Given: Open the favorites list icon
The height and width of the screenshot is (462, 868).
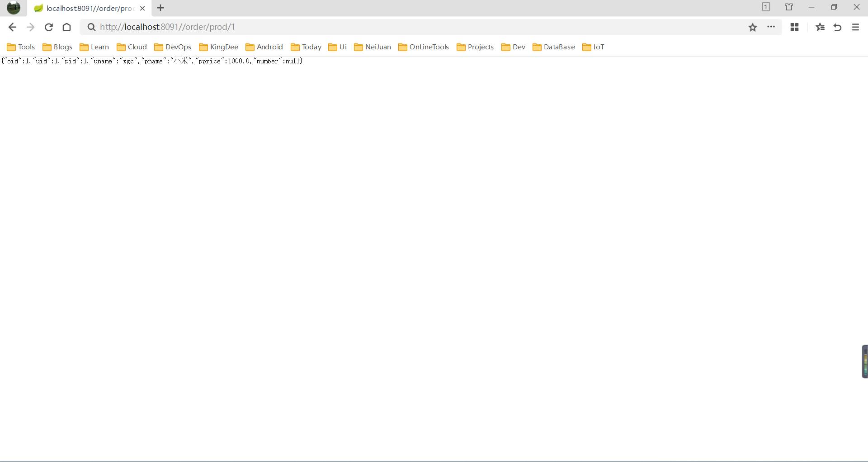Looking at the screenshot, I should (820, 27).
